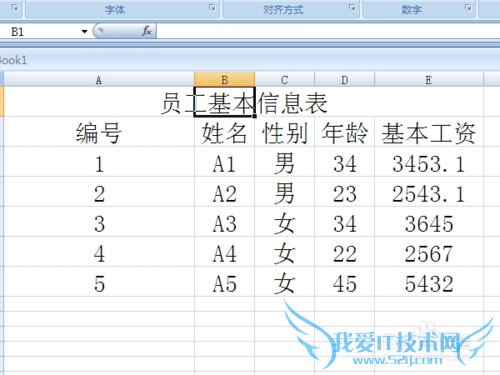Click the cell containing A3 name
The height and width of the screenshot is (375, 500).
click(225, 222)
